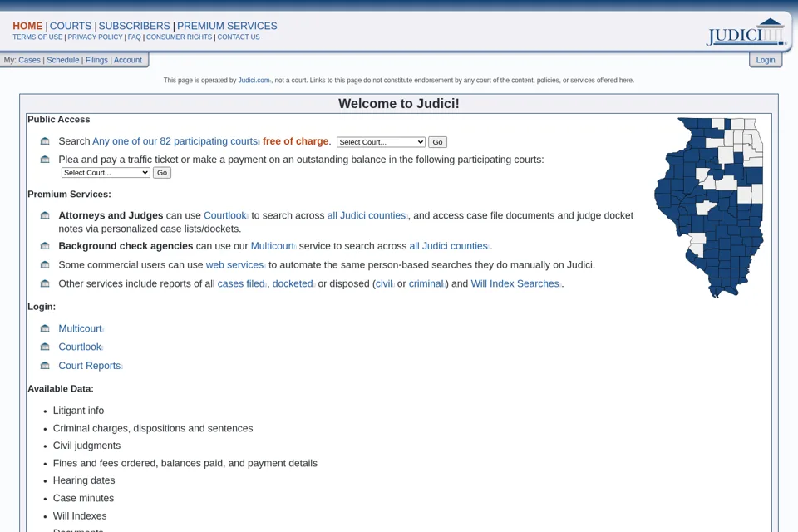Click 'Will Indexes' list item
Screen dimensions: 798x532
coord(80,515)
